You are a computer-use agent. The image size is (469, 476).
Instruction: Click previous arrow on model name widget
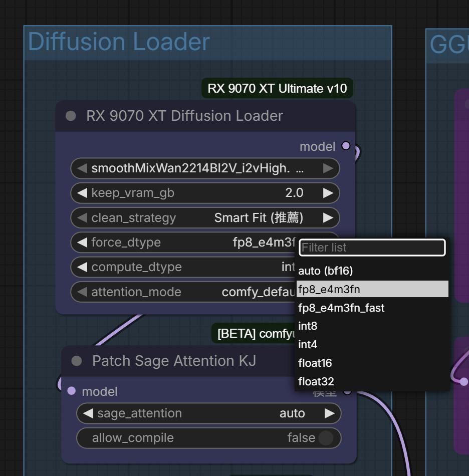pyautogui.click(x=82, y=168)
